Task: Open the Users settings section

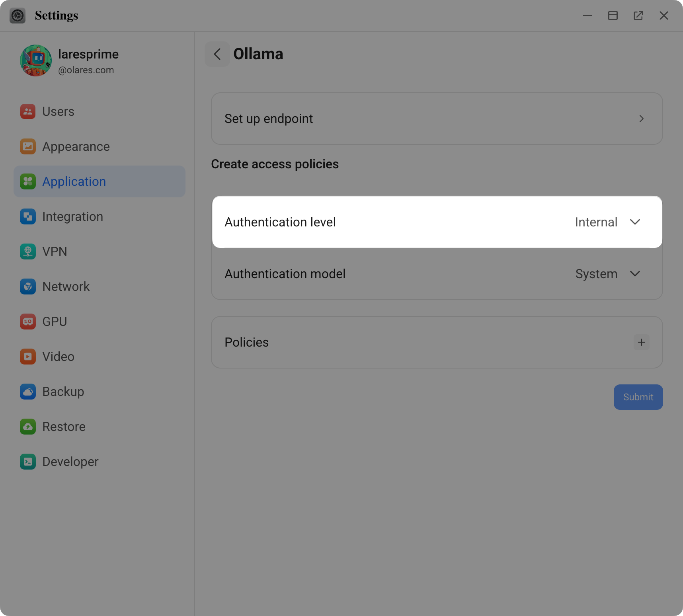Action: click(x=27, y=112)
